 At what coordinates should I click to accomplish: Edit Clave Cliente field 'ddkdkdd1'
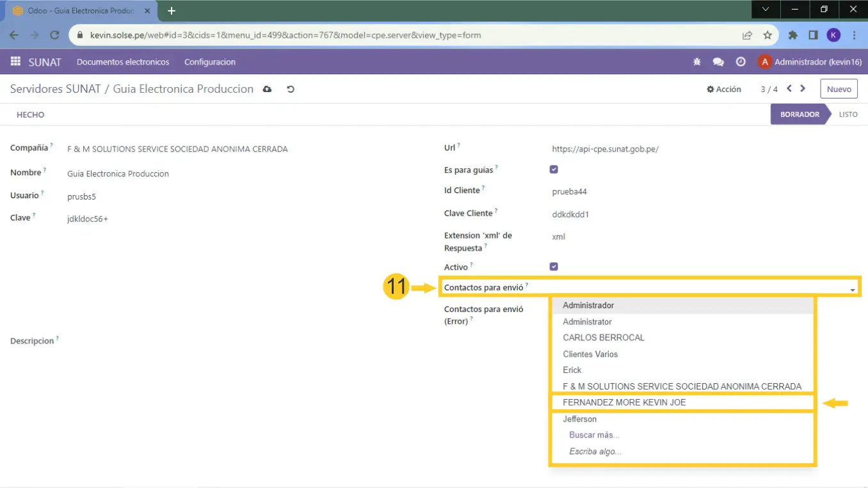[570, 214]
